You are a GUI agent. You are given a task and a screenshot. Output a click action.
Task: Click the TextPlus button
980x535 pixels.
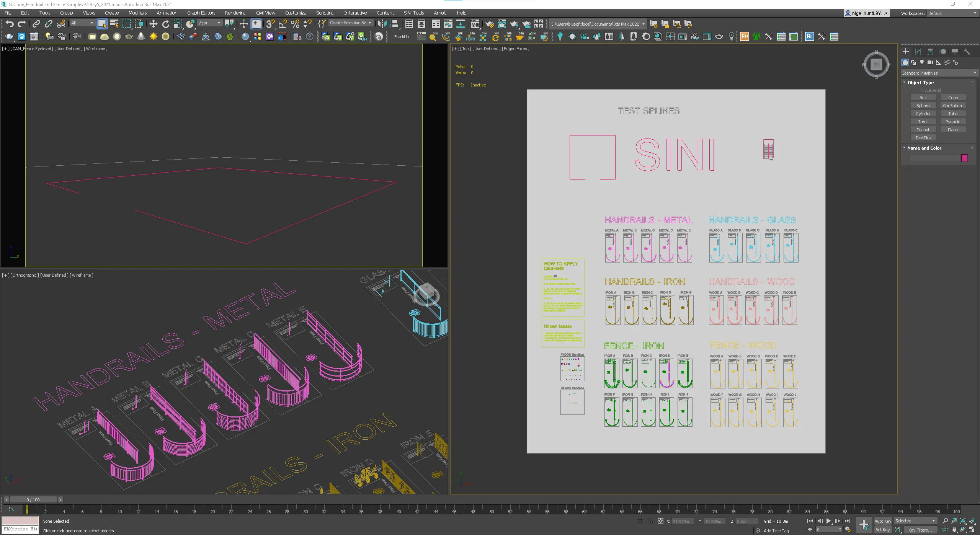[x=923, y=138]
